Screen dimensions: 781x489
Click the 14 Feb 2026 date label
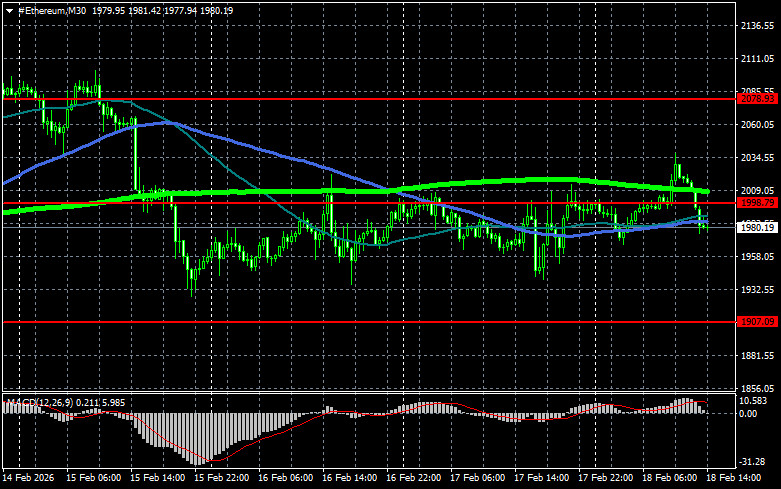(28, 478)
